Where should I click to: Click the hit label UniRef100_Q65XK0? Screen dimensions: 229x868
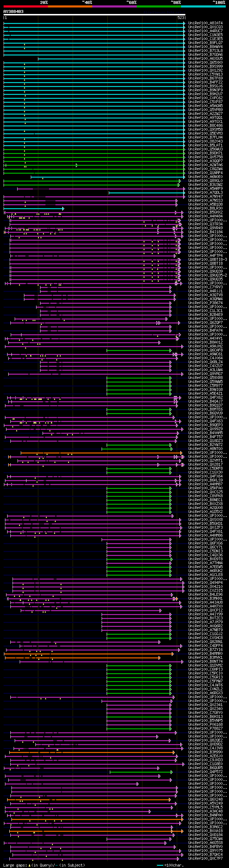tap(205, 63)
